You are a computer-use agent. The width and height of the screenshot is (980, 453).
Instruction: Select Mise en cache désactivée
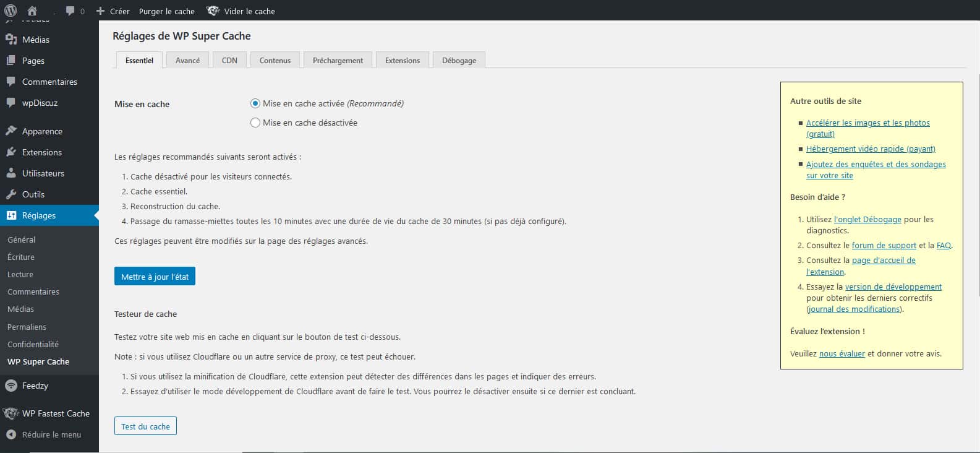tap(255, 123)
